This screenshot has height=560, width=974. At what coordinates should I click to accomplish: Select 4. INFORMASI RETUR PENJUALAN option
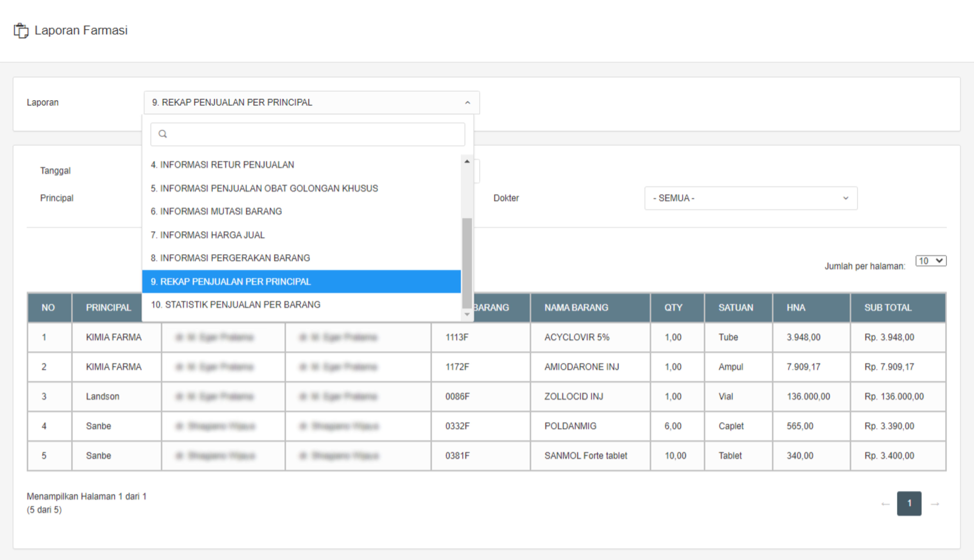point(222,165)
